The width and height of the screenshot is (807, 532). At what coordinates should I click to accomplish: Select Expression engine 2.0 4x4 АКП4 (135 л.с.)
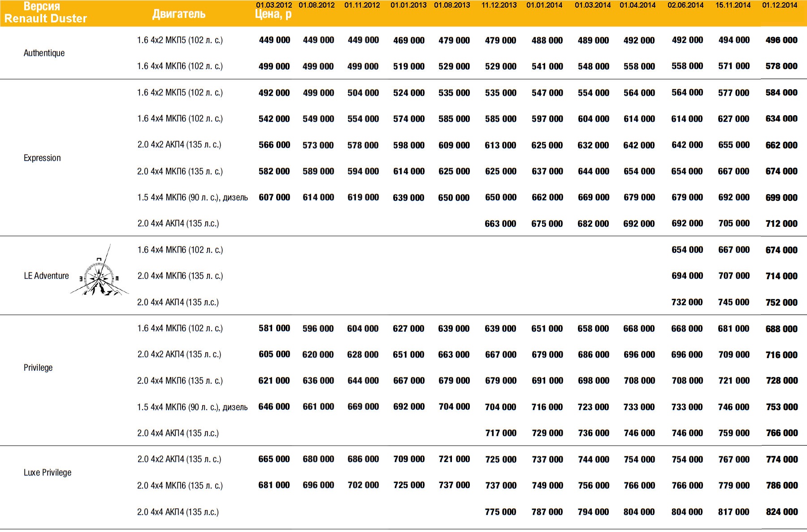[178, 223]
